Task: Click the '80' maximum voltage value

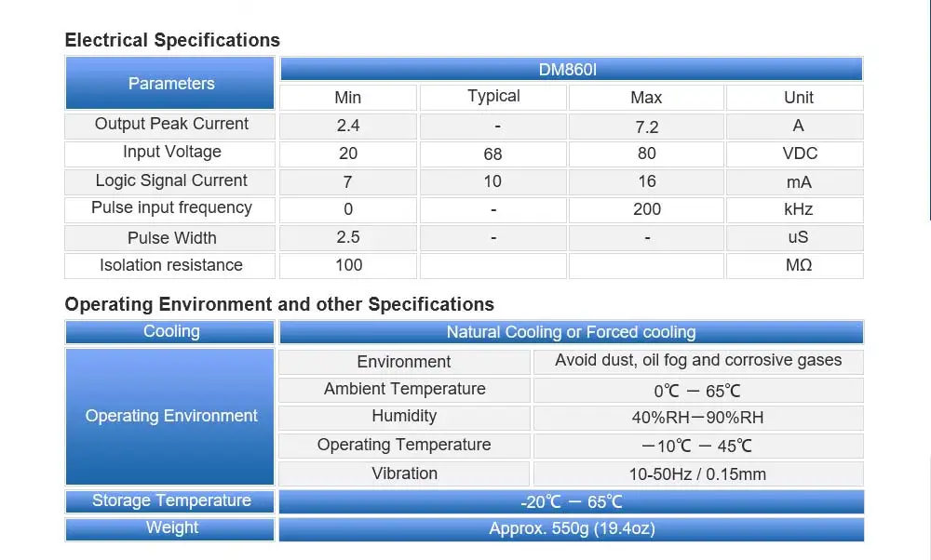Action: [646, 153]
